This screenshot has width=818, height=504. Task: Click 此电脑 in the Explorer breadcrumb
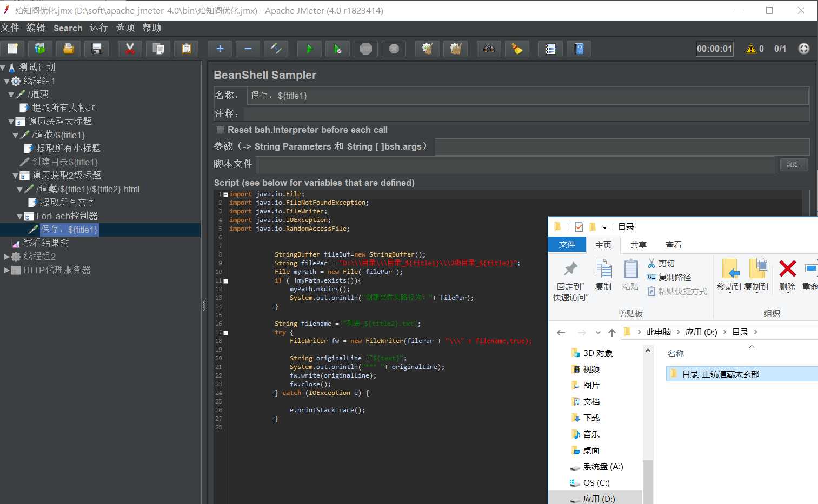pos(659,332)
